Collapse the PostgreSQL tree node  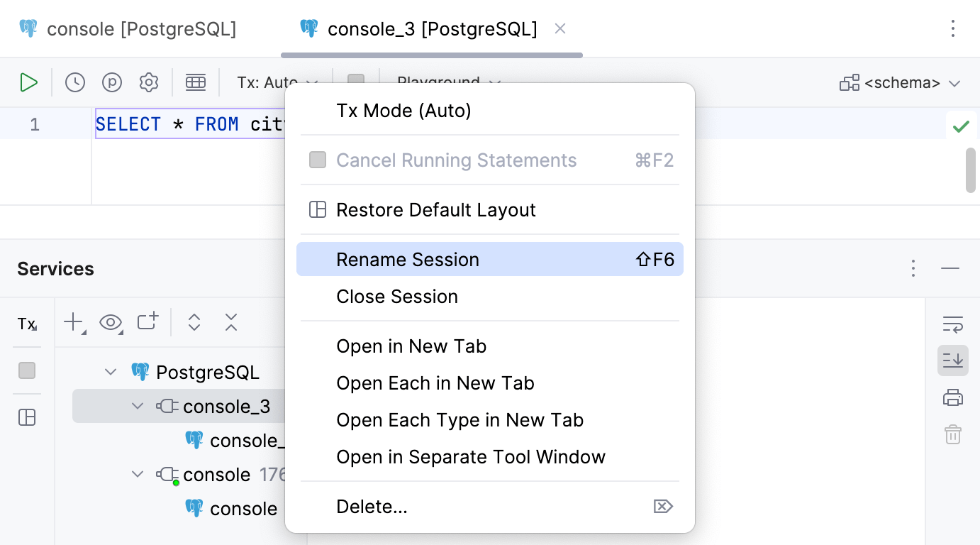click(x=111, y=371)
